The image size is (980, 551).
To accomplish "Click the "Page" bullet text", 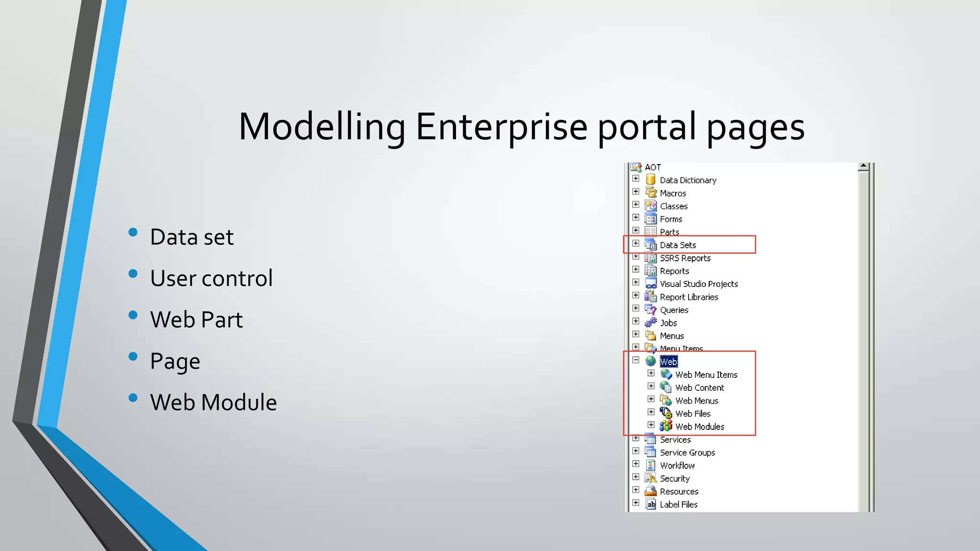I will (175, 362).
